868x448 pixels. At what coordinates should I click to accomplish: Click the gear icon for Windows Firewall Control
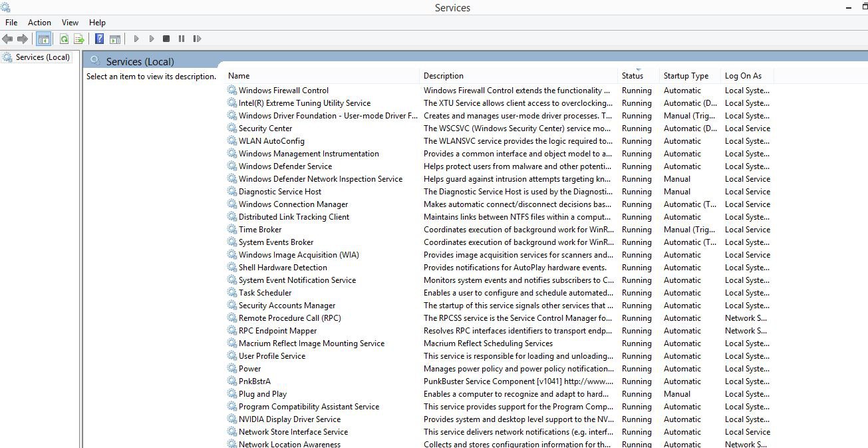232,91
